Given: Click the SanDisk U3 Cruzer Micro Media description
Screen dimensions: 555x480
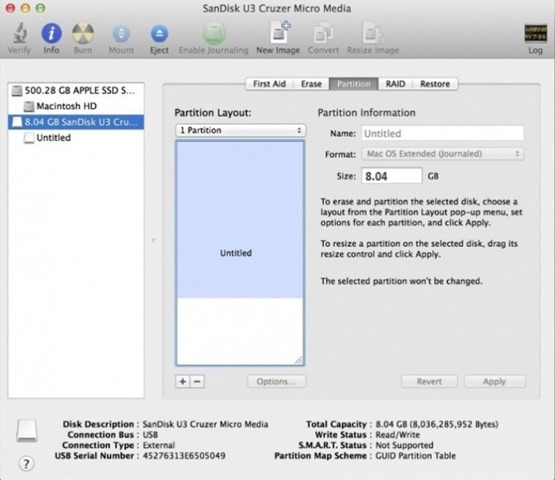Looking at the screenshot, I should click(x=205, y=424).
